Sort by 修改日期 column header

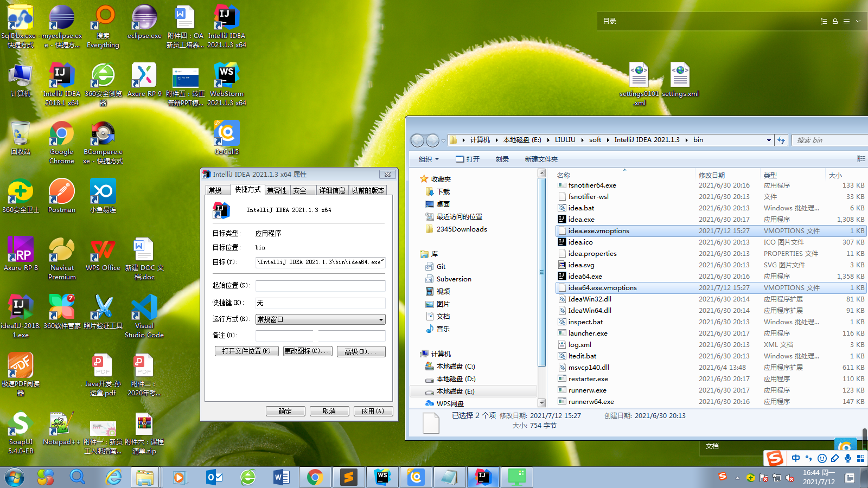pyautogui.click(x=727, y=175)
